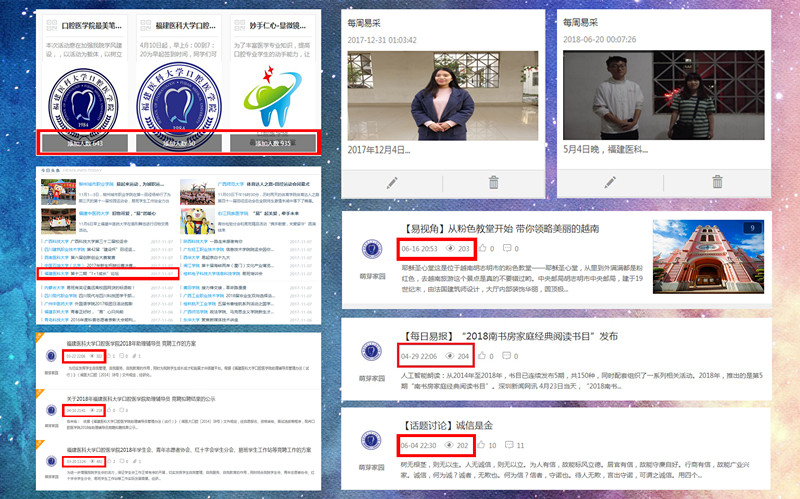
Task: Delete the 2017-12-31 每周易采 video card
Action: [x=493, y=182]
